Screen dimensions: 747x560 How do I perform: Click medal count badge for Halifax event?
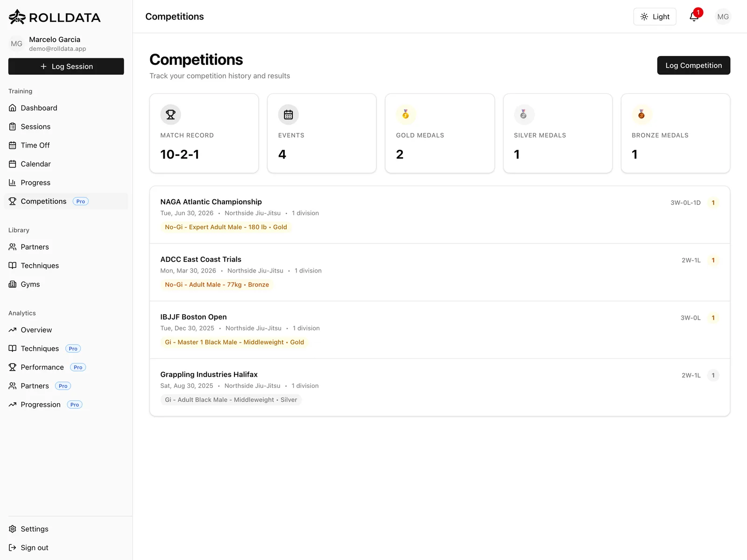click(x=713, y=375)
